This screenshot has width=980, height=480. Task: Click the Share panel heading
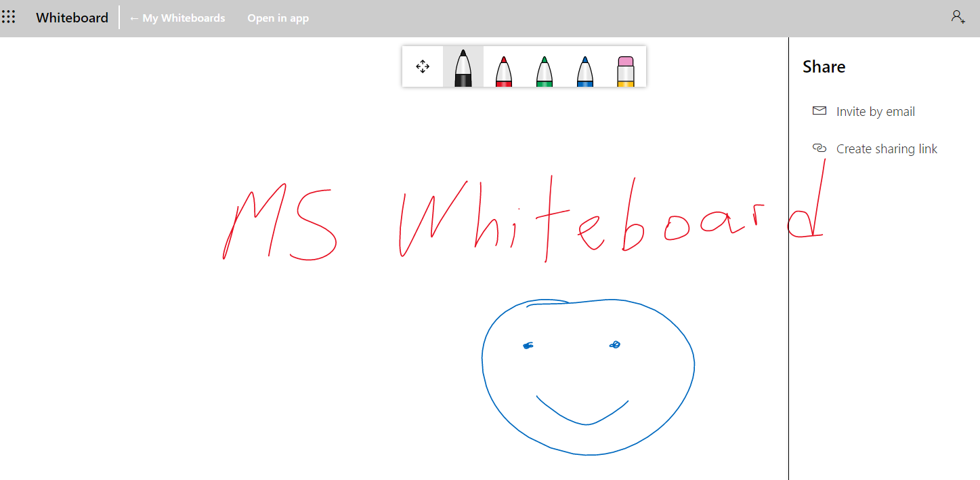824,66
